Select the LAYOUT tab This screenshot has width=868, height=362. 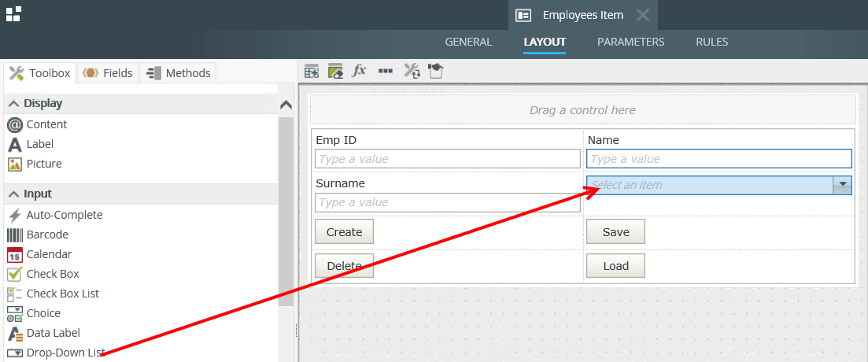pyautogui.click(x=545, y=42)
